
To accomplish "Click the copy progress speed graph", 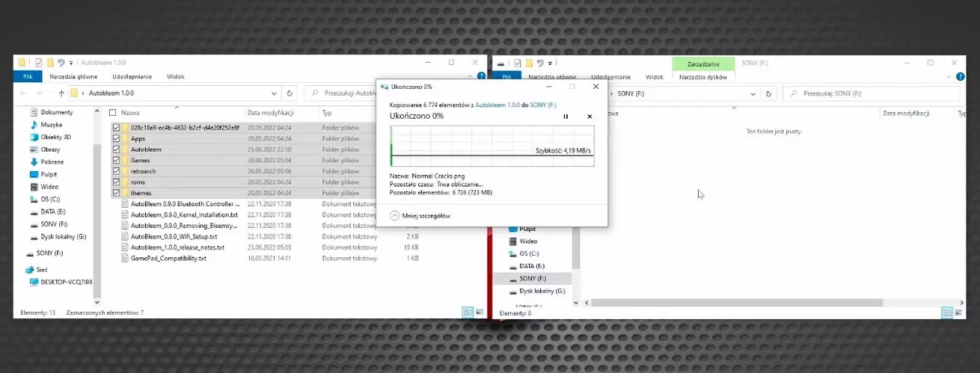I will click(x=492, y=146).
